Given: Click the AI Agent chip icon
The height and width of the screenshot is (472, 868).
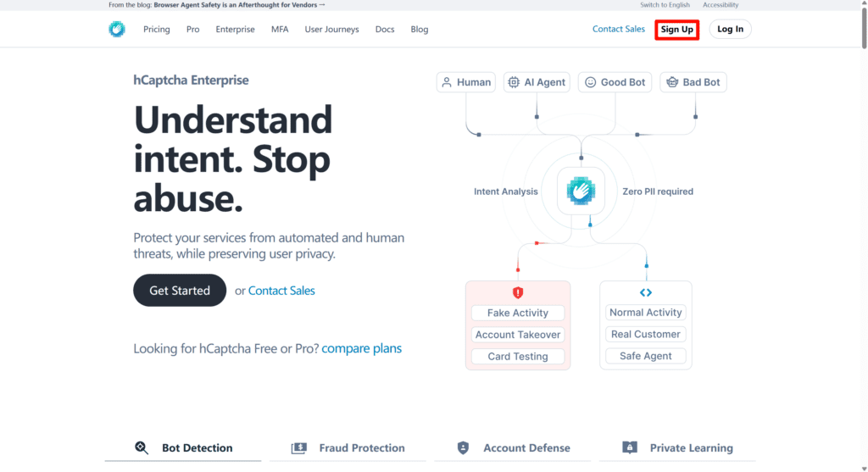Looking at the screenshot, I should pyautogui.click(x=513, y=82).
